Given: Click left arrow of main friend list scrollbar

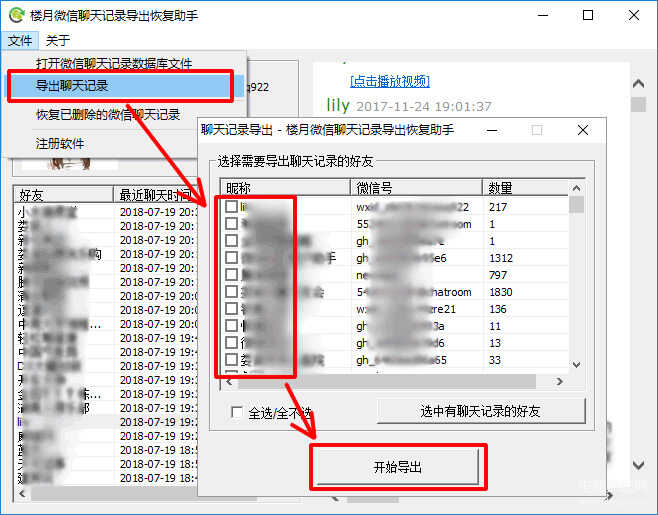Looking at the screenshot, I should (x=22, y=494).
